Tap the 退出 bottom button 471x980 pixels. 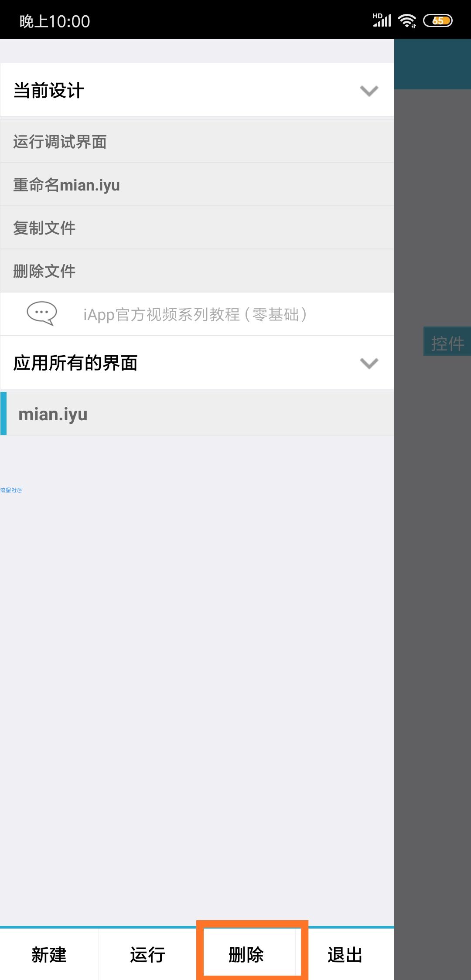[x=345, y=955]
